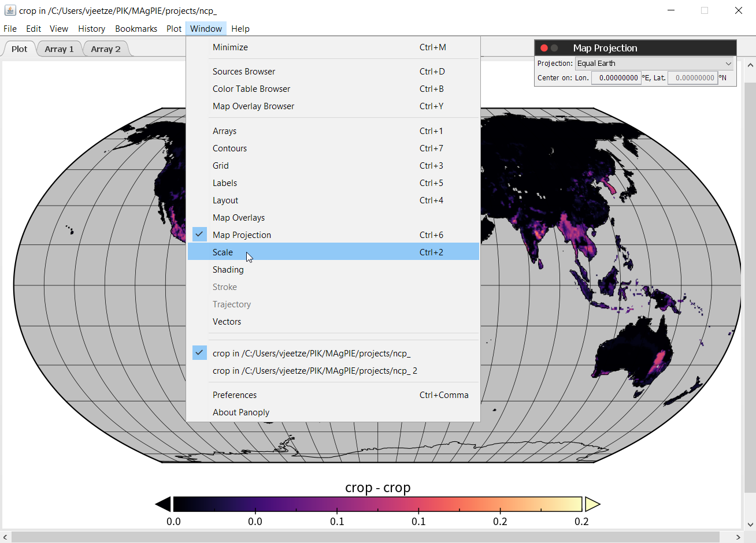Select Labels menu entry

tap(333, 183)
